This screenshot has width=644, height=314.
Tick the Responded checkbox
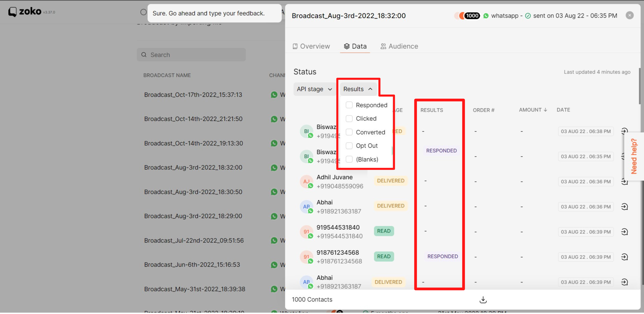pos(349,105)
